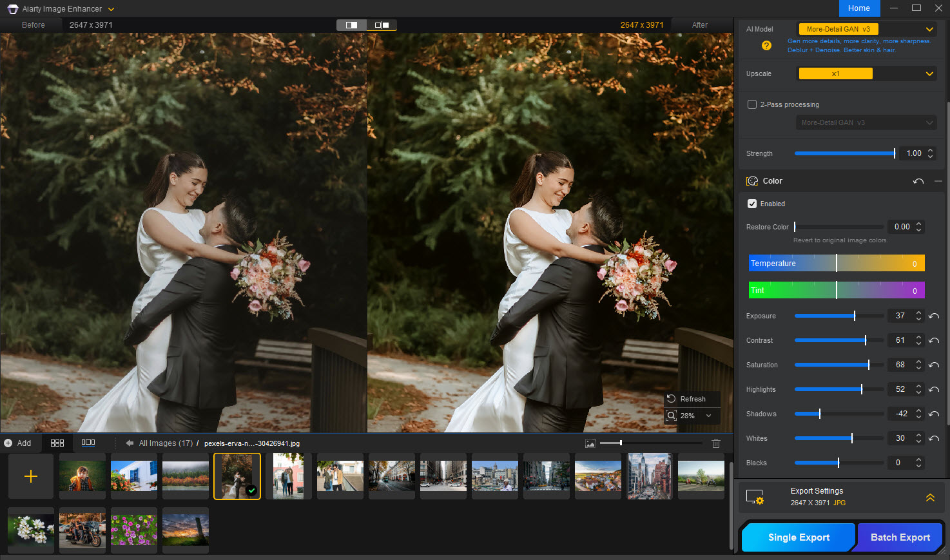Click the Batch Export button
The width and height of the screenshot is (950, 560).
pyautogui.click(x=900, y=537)
